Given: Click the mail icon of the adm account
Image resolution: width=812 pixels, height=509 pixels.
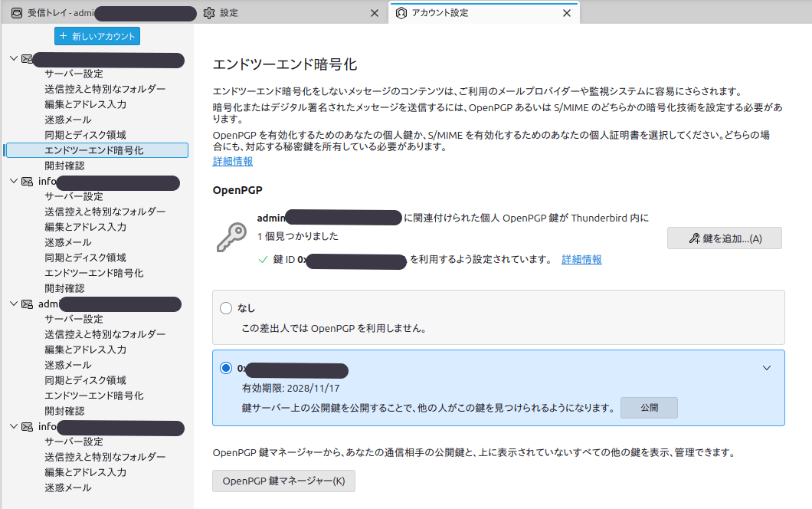Looking at the screenshot, I should [27, 304].
